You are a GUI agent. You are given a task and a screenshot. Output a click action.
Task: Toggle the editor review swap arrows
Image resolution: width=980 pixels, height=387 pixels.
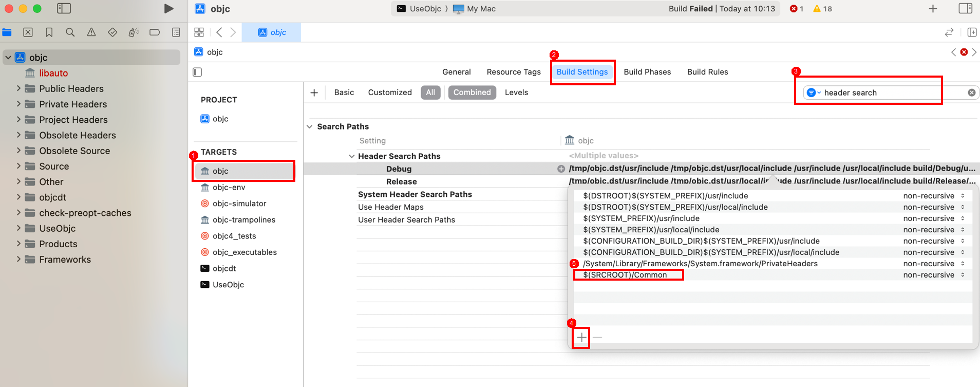(x=949, y=32)
